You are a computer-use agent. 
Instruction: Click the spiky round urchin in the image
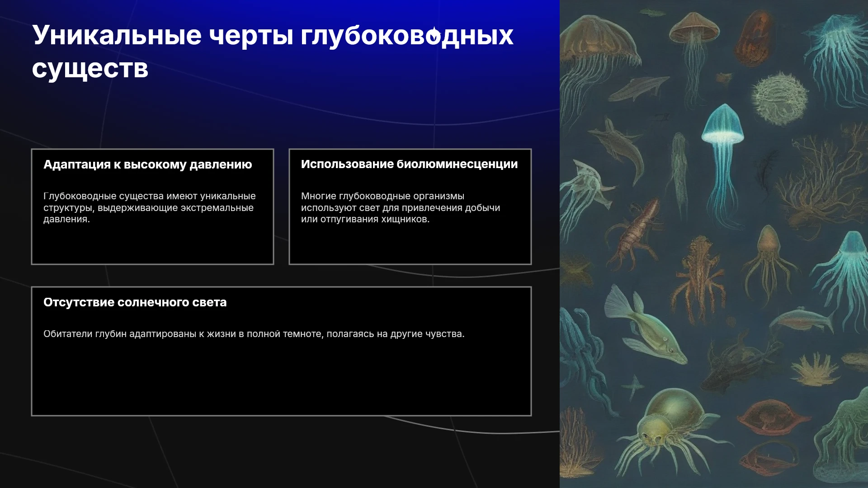click(x=780, y=99)
